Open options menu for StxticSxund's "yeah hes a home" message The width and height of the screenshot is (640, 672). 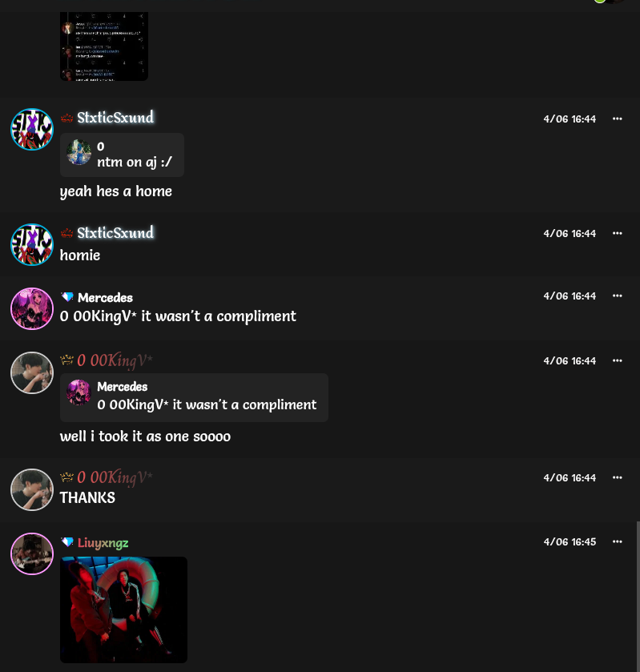[x=617, y=119]
